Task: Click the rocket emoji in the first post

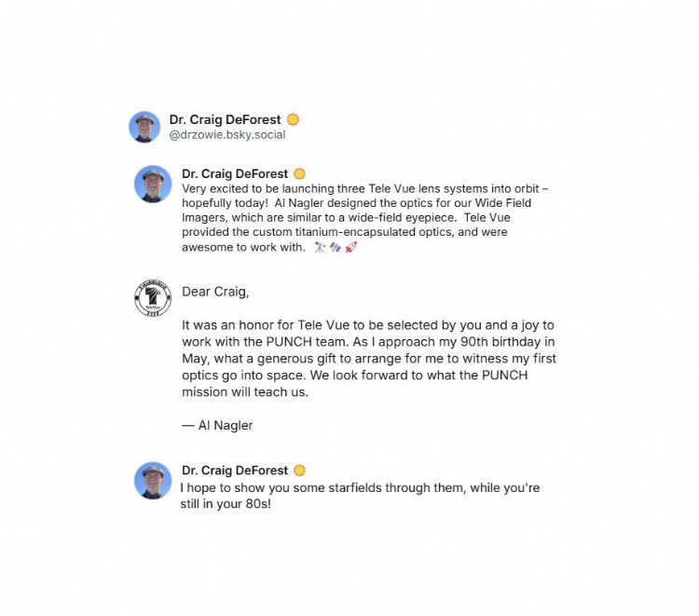Action: (350, 247)
